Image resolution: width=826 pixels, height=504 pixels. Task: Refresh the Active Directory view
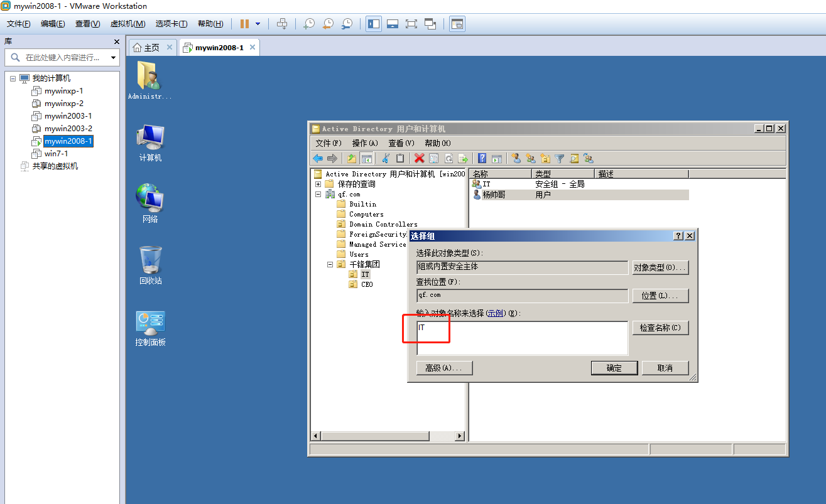pos(448,159)
